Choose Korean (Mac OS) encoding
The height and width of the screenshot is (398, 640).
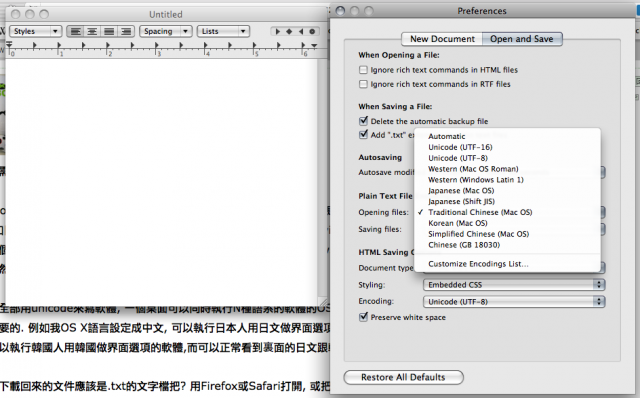point(507,223)
